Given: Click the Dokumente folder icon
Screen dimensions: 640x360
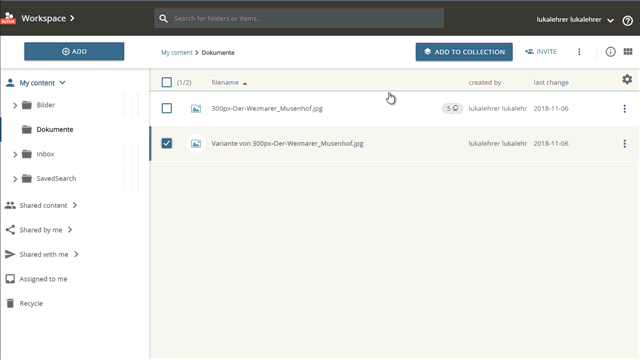Looking at the screenshot, I should click(27, 129).
